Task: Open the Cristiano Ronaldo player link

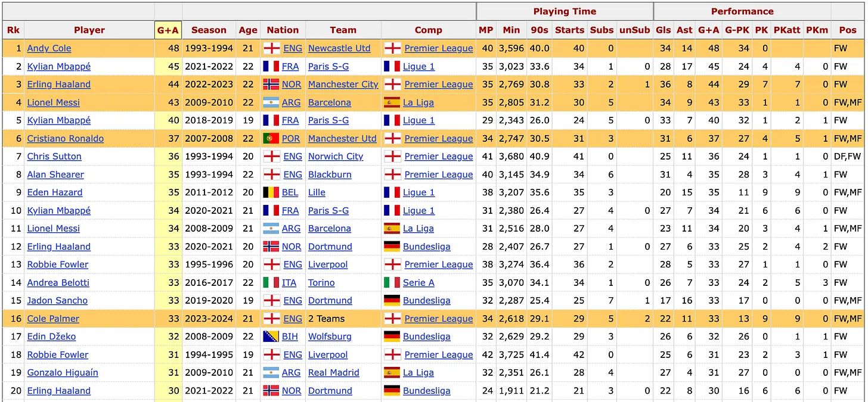Action: pos(66,138)
